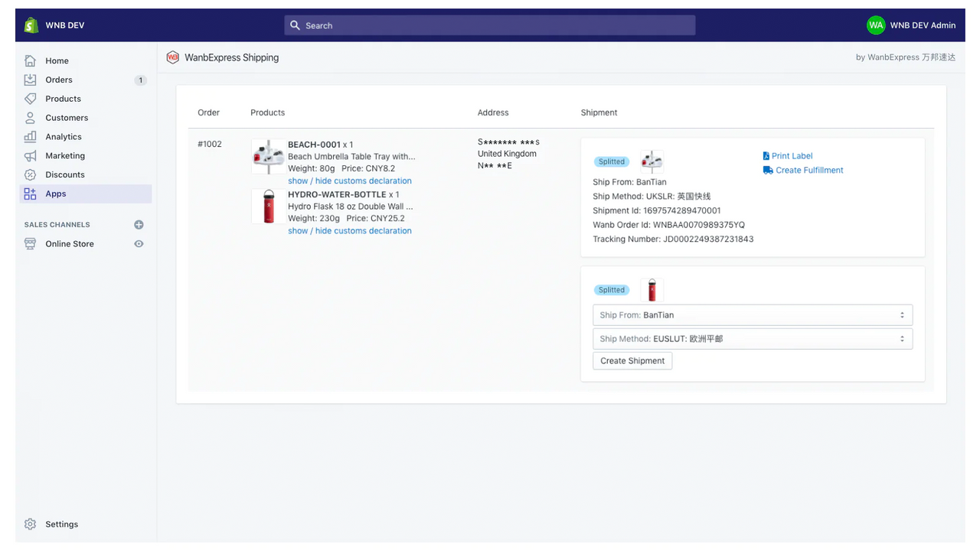Click the Search input field

490,25
